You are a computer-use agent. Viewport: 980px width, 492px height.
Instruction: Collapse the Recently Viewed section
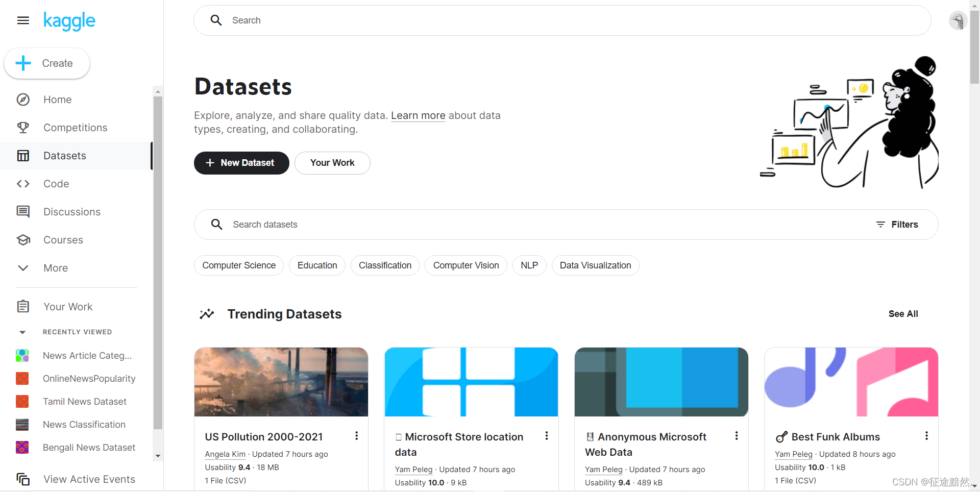22,332
